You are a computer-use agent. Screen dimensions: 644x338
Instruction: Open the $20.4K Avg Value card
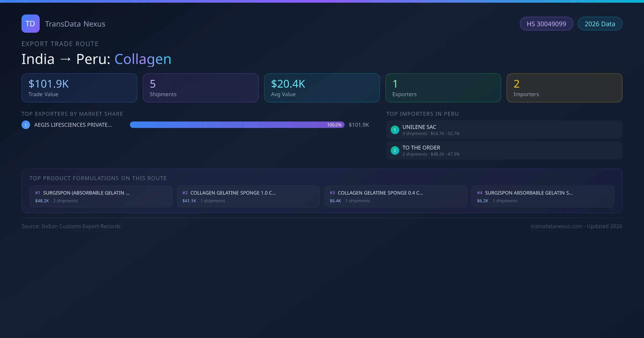tap(322, 88)
